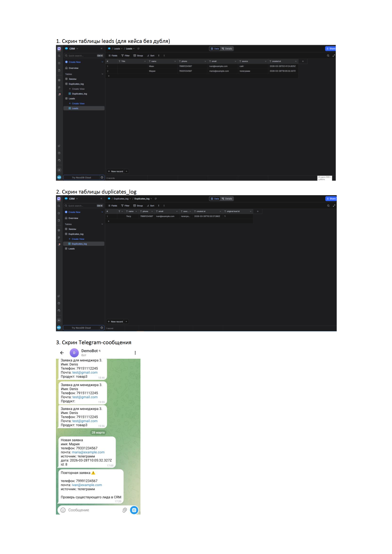This screenshot has width=392, height=554.
Task: Open the Title column dropdown in Leads
Action: (145, 61)
